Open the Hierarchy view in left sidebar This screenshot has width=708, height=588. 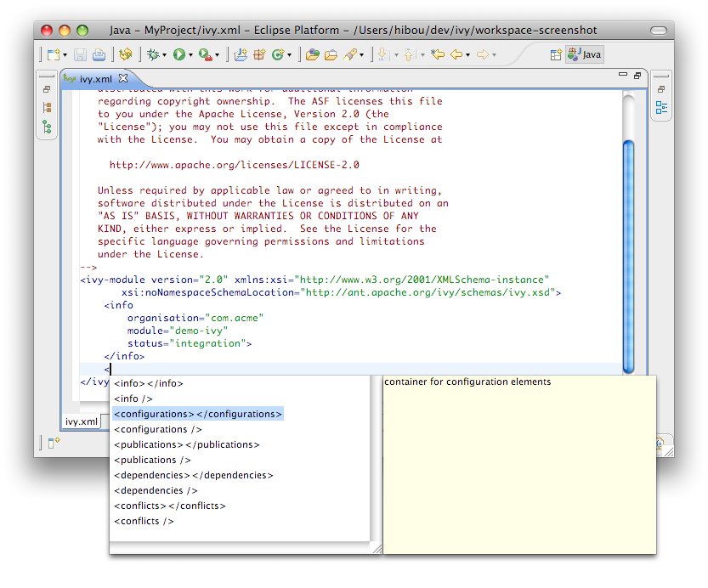[47, 127]
